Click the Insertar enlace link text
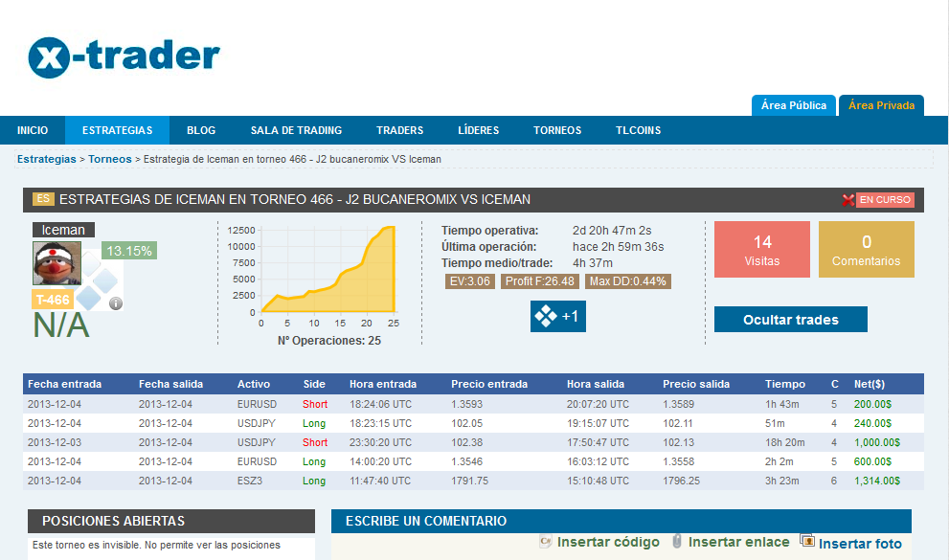The width and height of the screenshot is (949, 560). click(x=738, y=542)
